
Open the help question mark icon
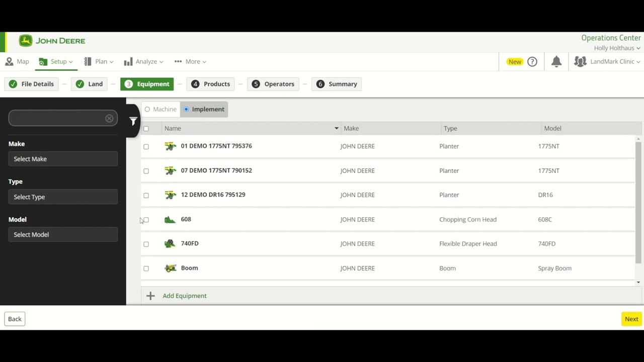coord(532,61)
